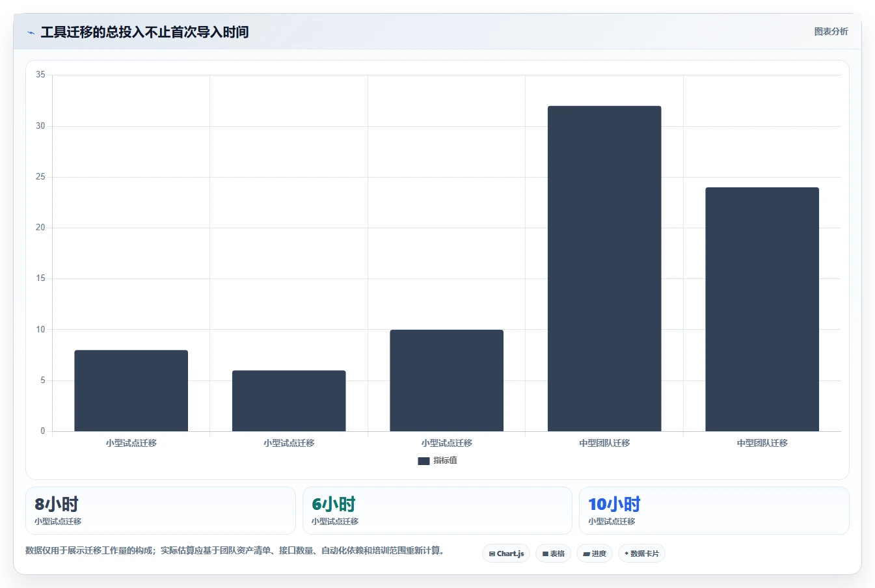Click the title 工具迁移的总投入不止首次导入时间
The image size is (875, 588).
pos(144,32)
